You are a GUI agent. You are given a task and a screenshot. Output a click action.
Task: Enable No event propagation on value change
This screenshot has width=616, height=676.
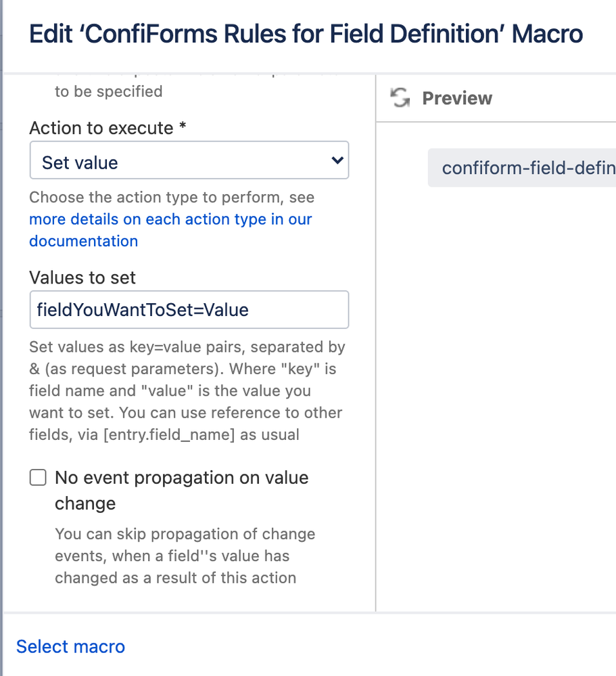coord(38,477)
